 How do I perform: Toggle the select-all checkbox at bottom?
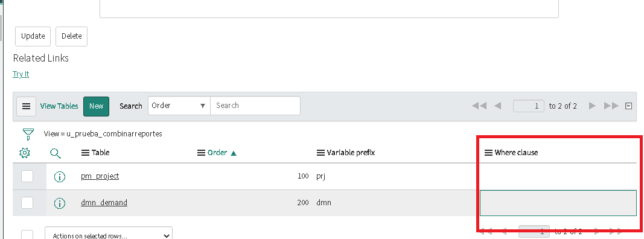coord(27,235)
